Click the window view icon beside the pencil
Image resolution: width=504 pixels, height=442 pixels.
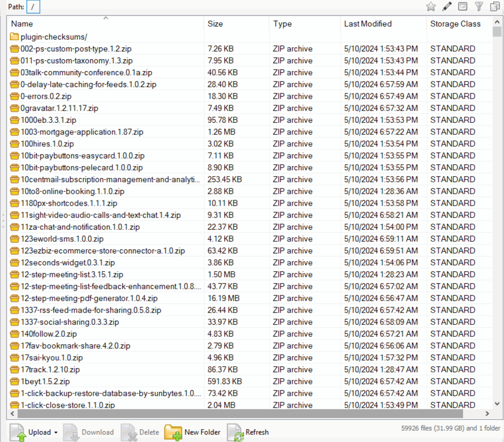click(462, 6)
